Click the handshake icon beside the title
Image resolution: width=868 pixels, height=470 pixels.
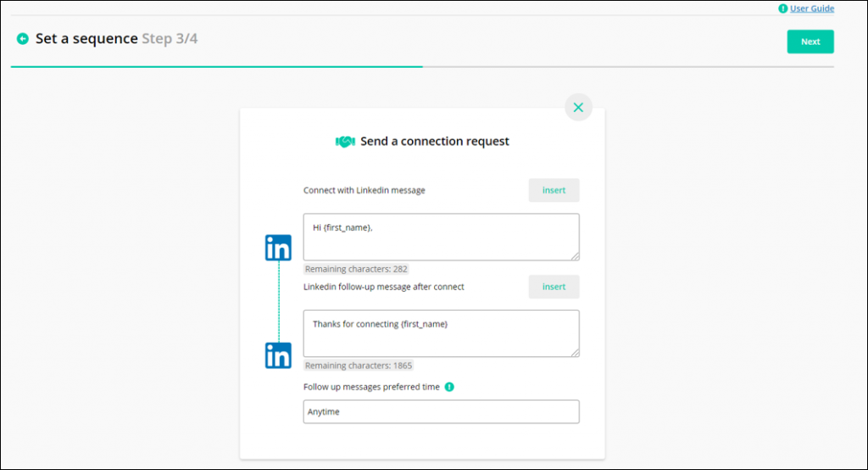tap(345, 142)
